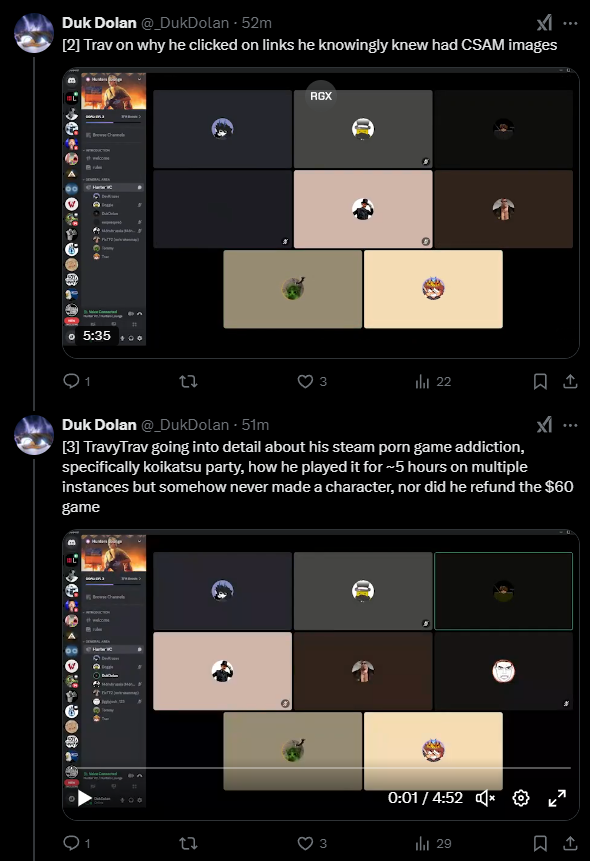This screenshot has width=590, height=861.
Task: Open video settings gear
Action: point(521,798)
